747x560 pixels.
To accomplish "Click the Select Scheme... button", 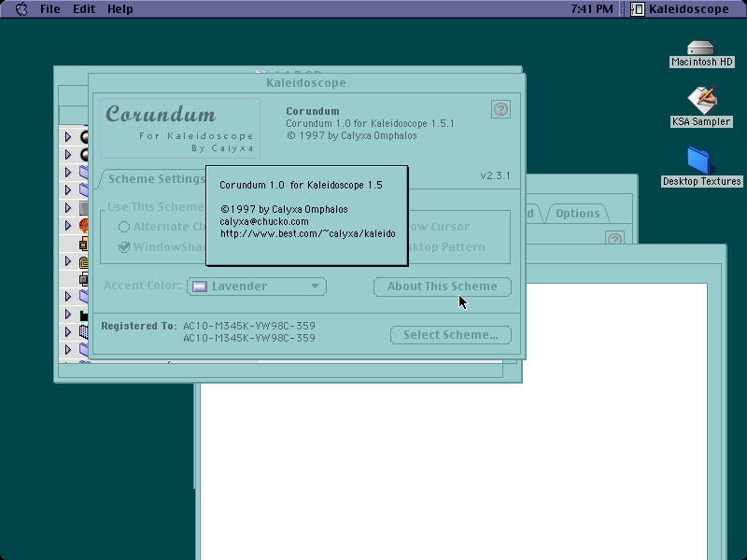I will tap(451, 335).
